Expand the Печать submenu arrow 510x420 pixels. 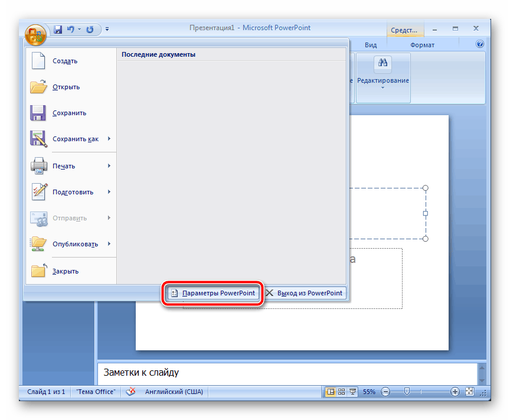(109, 166)
